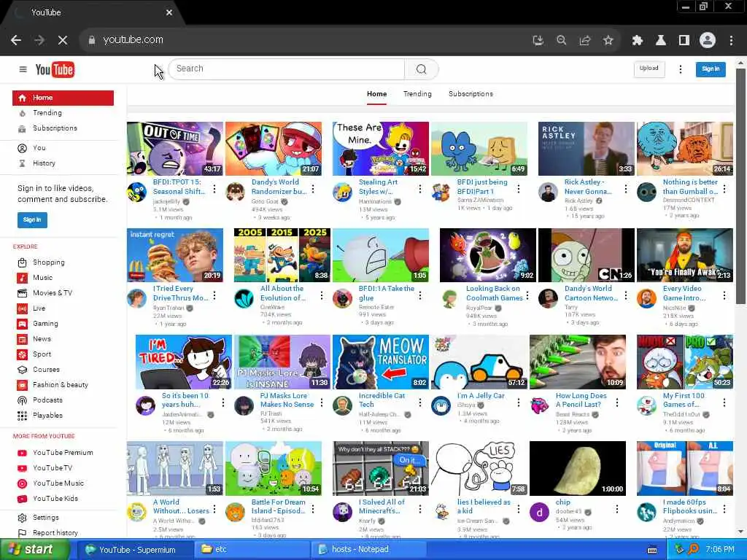Open the hamburger guide menu
Screen dimensions: 747x560
(23, 69)
